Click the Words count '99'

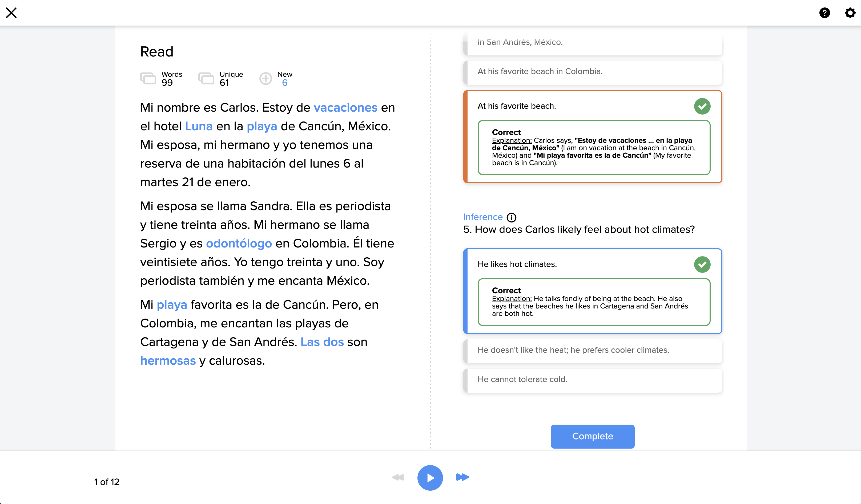click(167, 83)
